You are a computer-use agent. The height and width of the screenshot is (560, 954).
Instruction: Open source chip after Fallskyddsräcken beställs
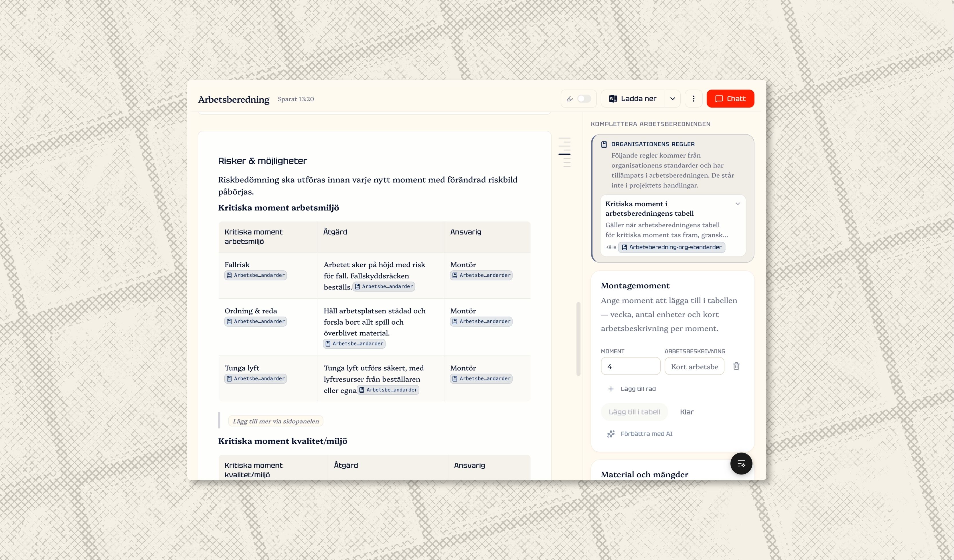pyautogui.click(x=384, y=286)
